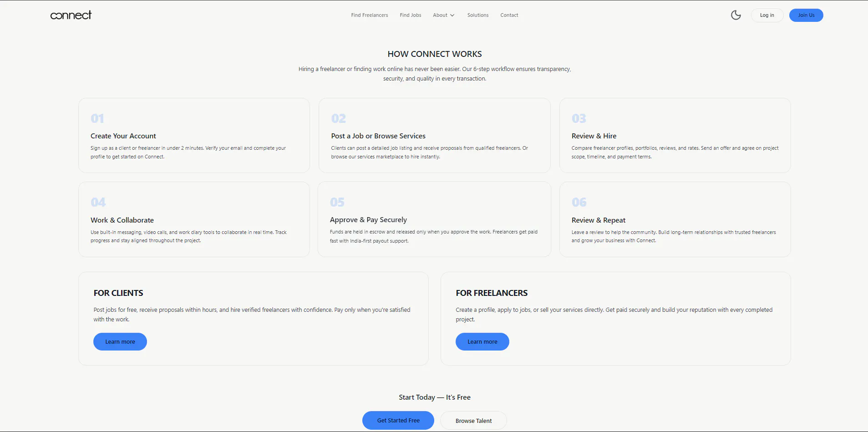This screenshot has width=868, height=432.
Task: Click the 'Funds are held in escrow' description
Action: click(x=434, y=236)
